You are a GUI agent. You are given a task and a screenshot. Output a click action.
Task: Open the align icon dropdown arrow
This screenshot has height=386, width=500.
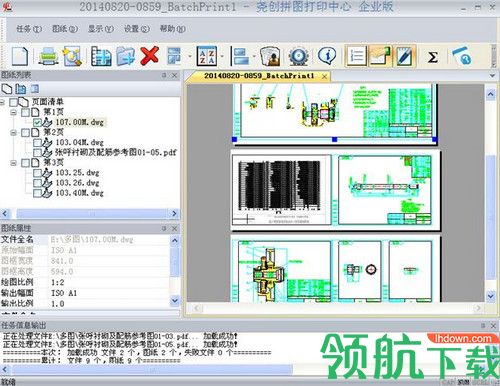(254, 56)
